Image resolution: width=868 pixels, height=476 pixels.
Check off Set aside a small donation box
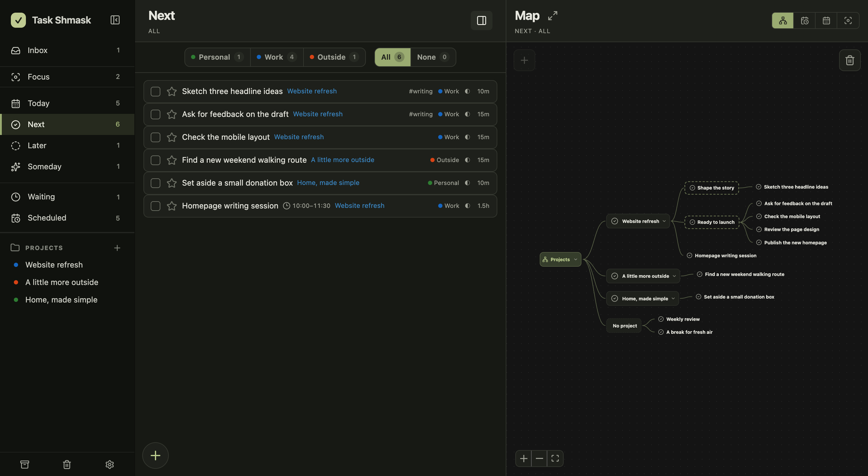click(155, 183)
